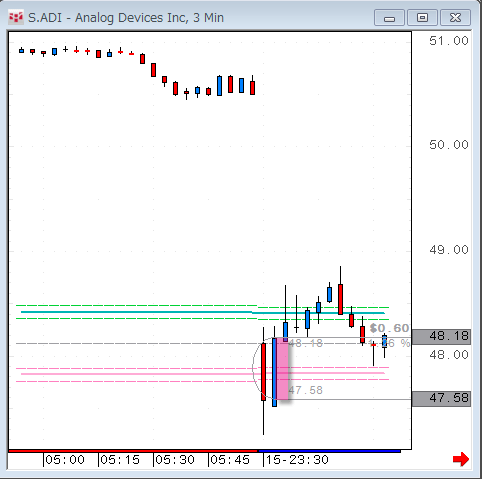Select the 49.00 price axis label
This screenshot has height=479, width=482.
pyautogui.click(x=449, y=250)
